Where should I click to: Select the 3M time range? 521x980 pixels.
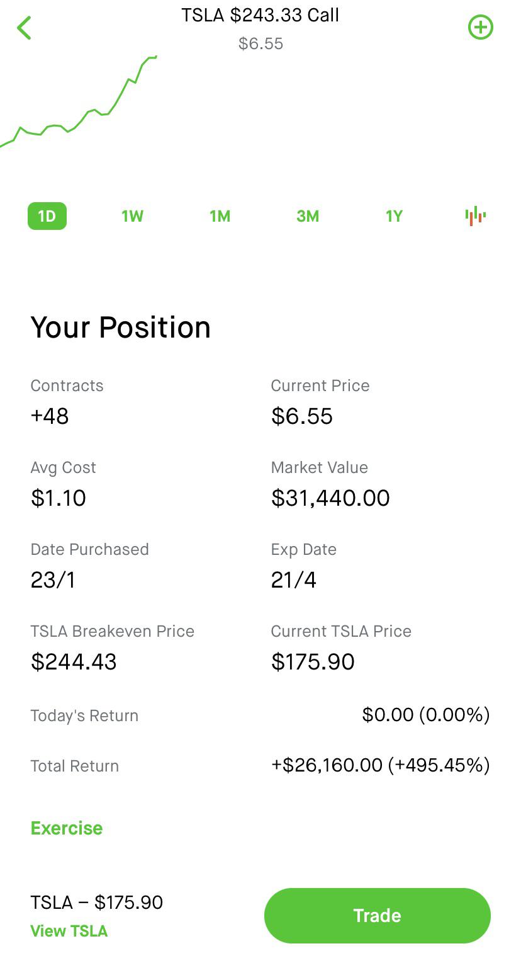pyautogui.click(x=308, y=216)
